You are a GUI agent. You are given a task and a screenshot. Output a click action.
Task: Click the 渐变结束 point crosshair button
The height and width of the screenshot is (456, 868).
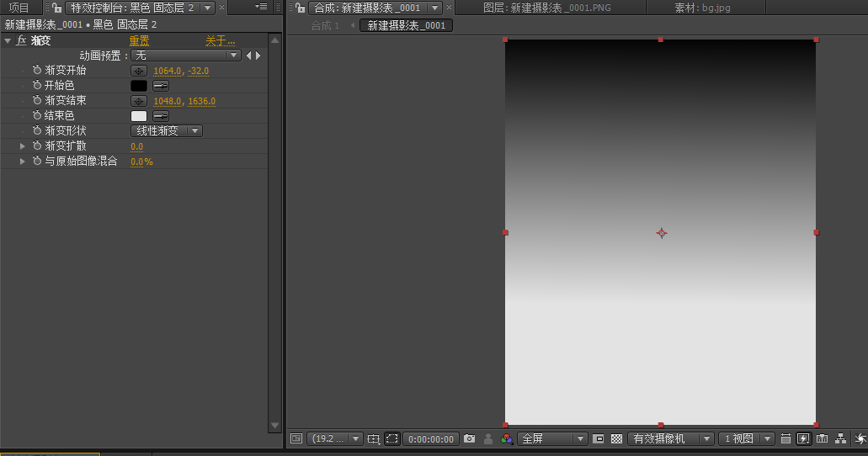click(x=139, y=101)
